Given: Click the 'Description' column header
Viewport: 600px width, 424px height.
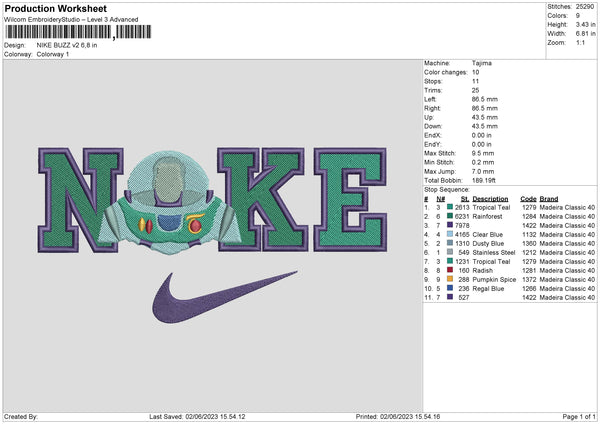Looking at the screenshot, I should [491, 199].
